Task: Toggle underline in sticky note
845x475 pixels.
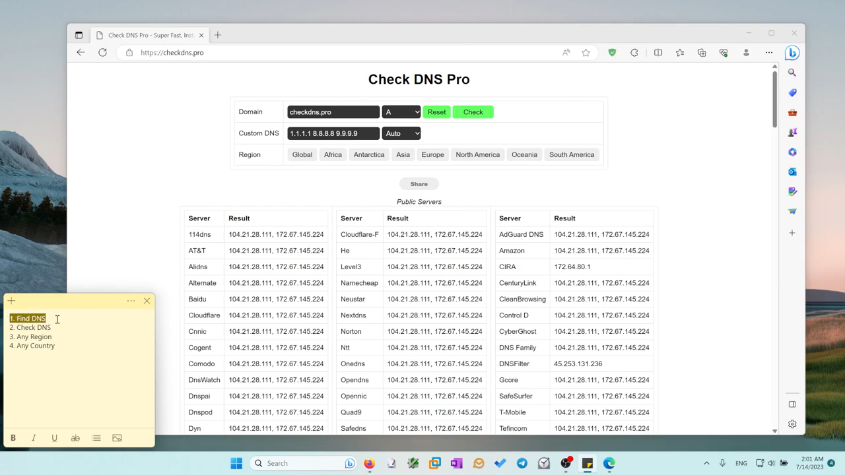Action: coord(54,438)
